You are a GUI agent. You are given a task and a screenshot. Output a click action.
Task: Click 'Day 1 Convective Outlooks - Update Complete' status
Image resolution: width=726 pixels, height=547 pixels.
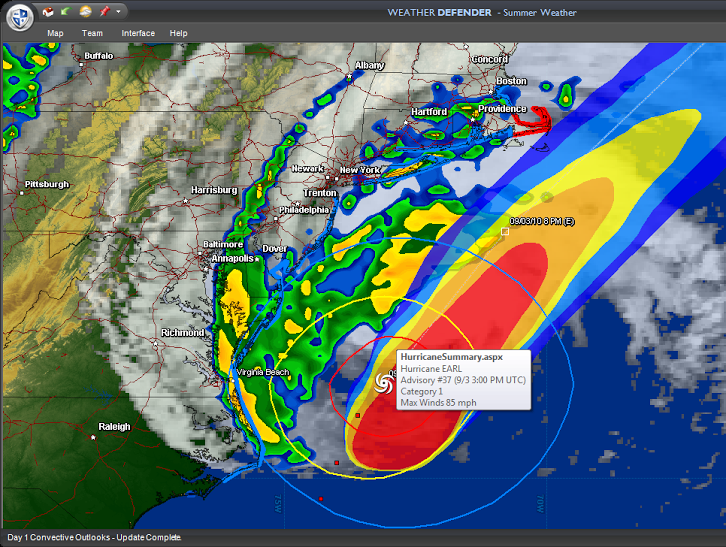coord(94,537)
